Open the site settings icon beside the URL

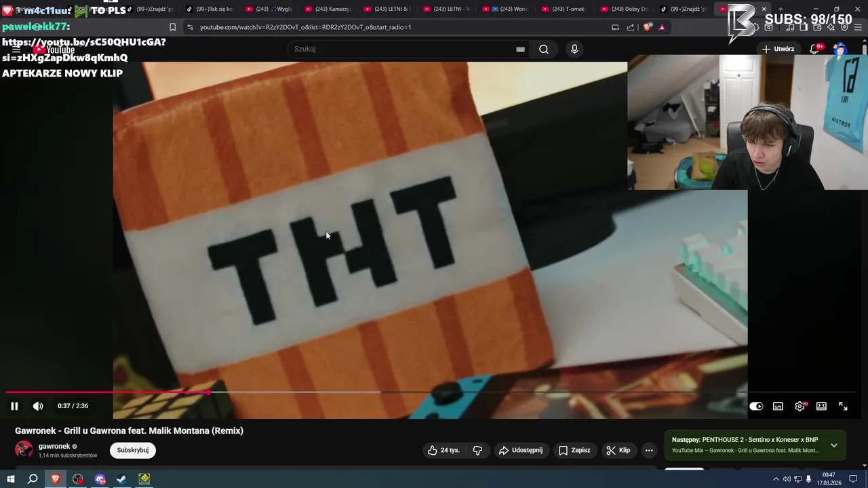tap(190, 27)
